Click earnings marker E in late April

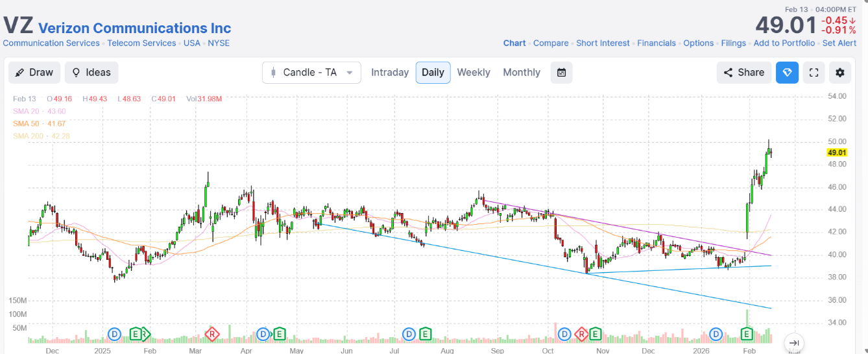click(279, 334)
